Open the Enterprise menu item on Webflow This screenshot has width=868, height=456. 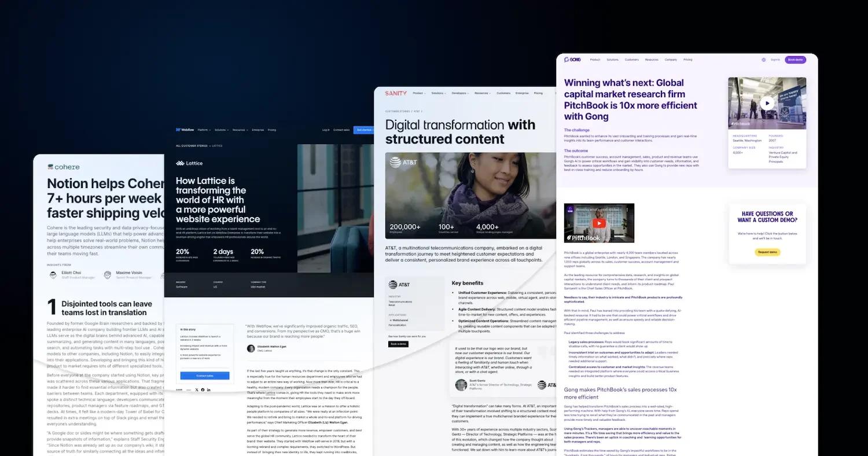click(x=258, y=130)
